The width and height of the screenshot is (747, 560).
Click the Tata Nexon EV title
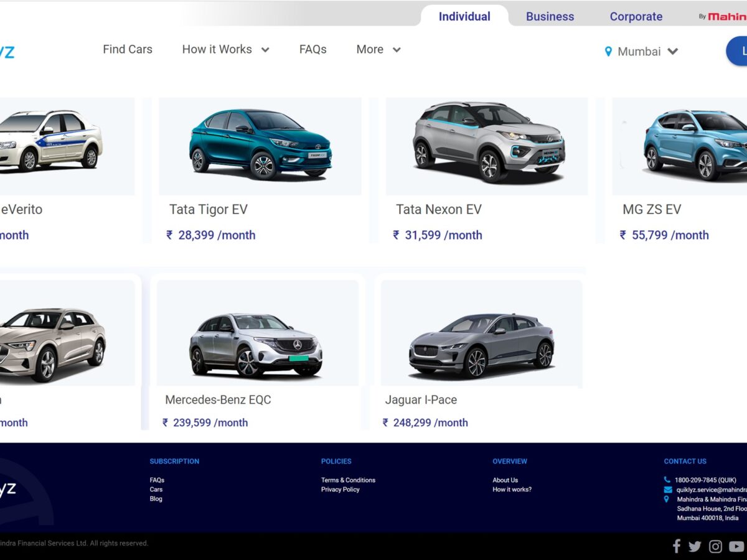coord(439,210)
